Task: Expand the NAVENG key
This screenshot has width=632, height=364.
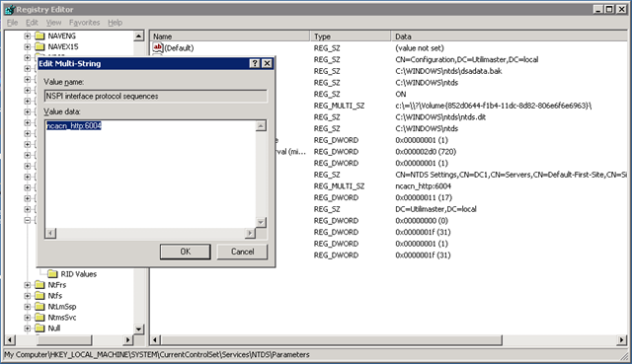Action: pos(27,36)
